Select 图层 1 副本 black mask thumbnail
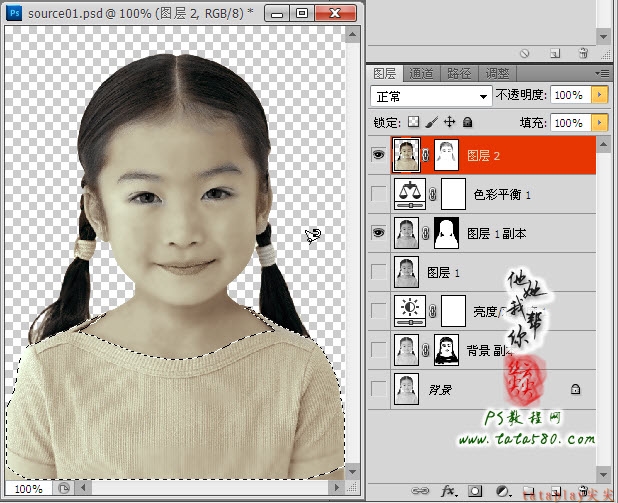 coord(446,233)
